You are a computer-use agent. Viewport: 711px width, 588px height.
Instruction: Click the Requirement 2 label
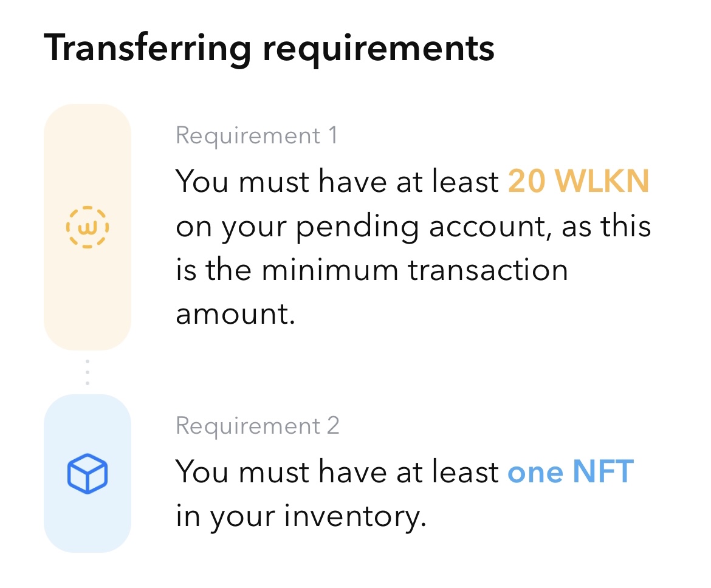coord(258,426)
